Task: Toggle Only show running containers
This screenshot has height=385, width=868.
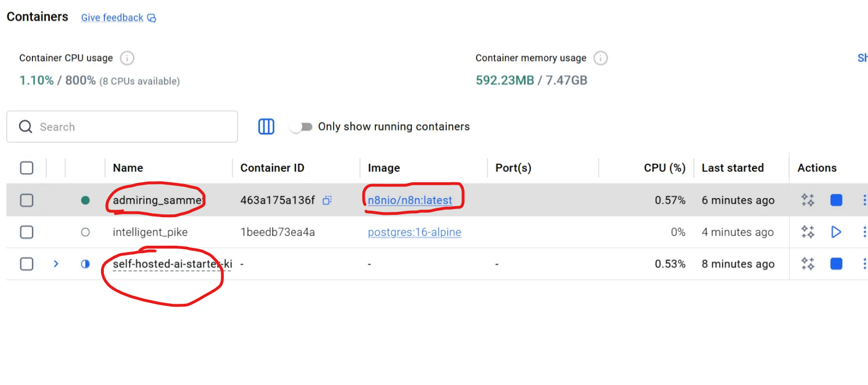Action: coord(301,127)
